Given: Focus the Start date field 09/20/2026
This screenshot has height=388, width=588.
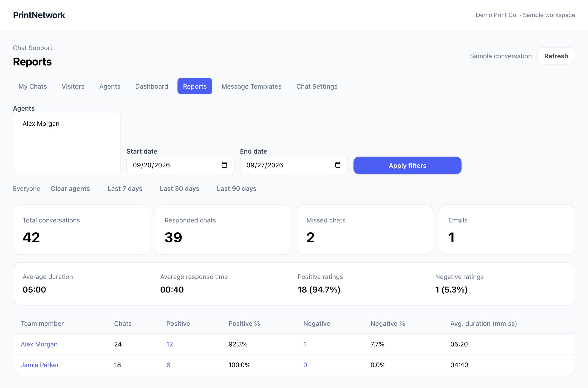Looking at the screenshot, I should click(x=180, y=165).
